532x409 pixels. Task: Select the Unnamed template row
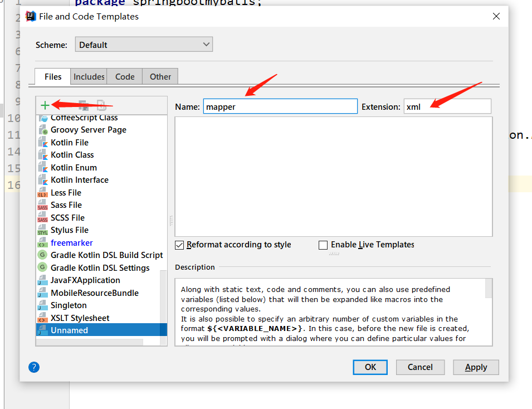(101, 330)
